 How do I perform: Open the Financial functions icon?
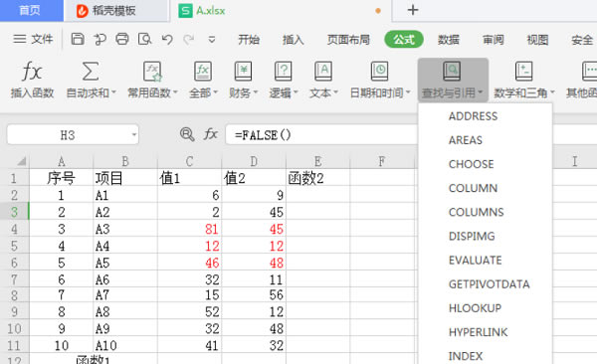click(244, 72)
